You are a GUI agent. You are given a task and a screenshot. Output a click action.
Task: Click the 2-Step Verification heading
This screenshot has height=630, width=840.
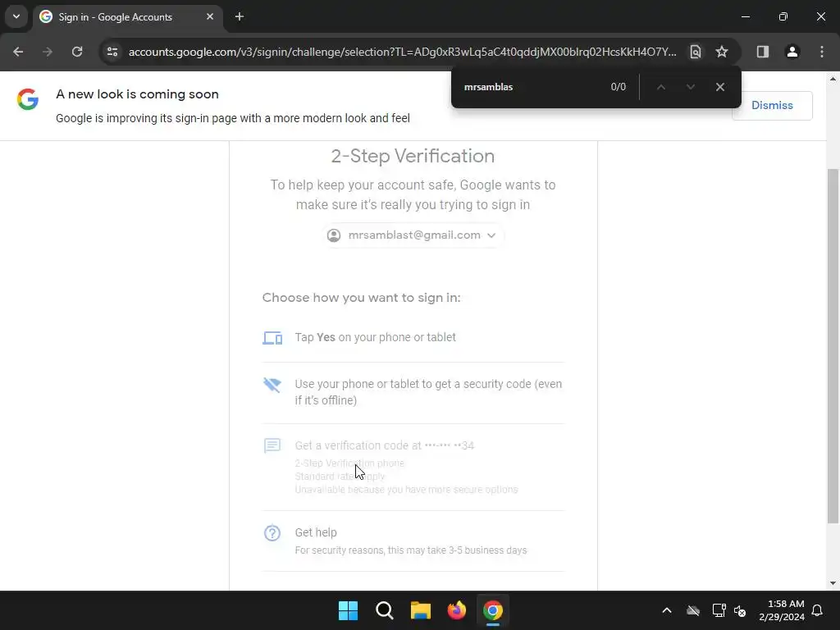(x=413, y=156)
